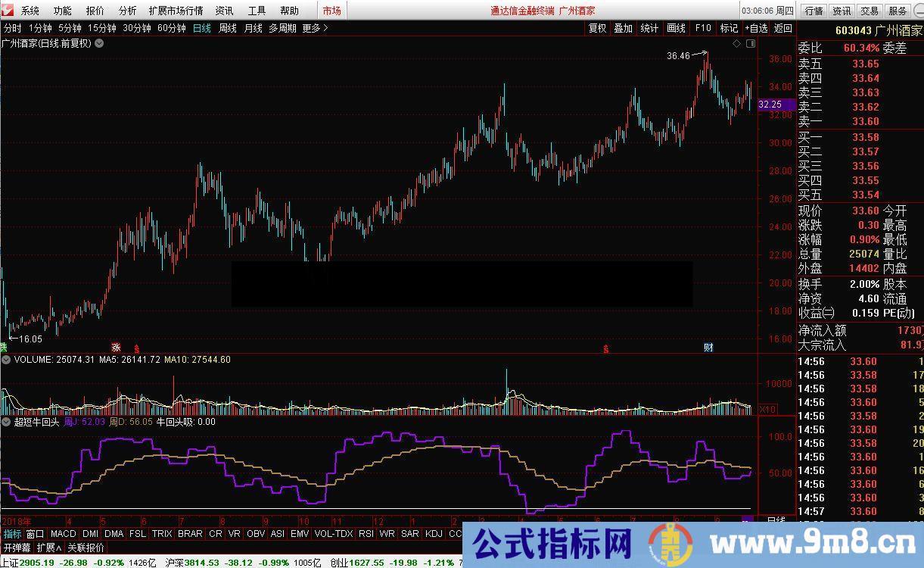The width and height of the screenshot is (924, 568).
Task: Click X10 volume scale label
Action: 768,409
